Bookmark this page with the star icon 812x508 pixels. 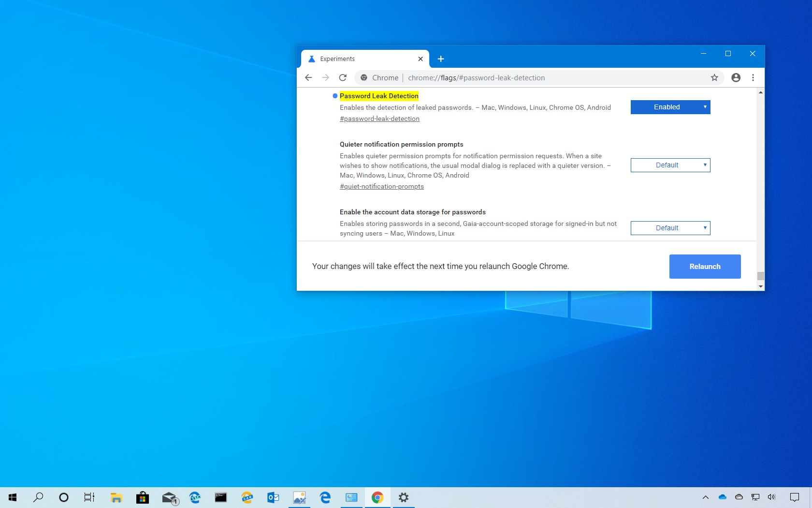714,77
